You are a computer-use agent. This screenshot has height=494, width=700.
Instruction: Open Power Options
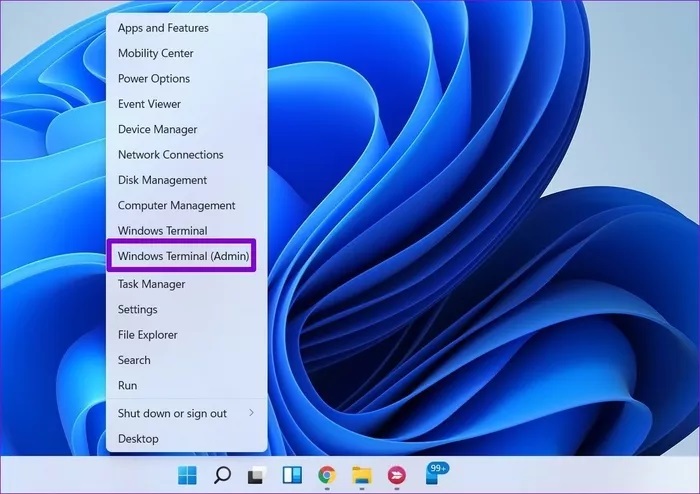pos(154,79)
